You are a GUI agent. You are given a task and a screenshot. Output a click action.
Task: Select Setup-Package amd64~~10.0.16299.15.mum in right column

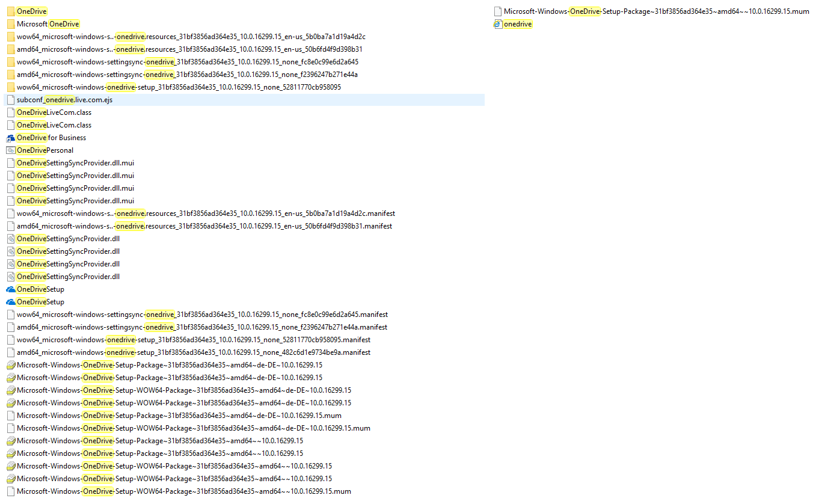[x=657, y=11]
